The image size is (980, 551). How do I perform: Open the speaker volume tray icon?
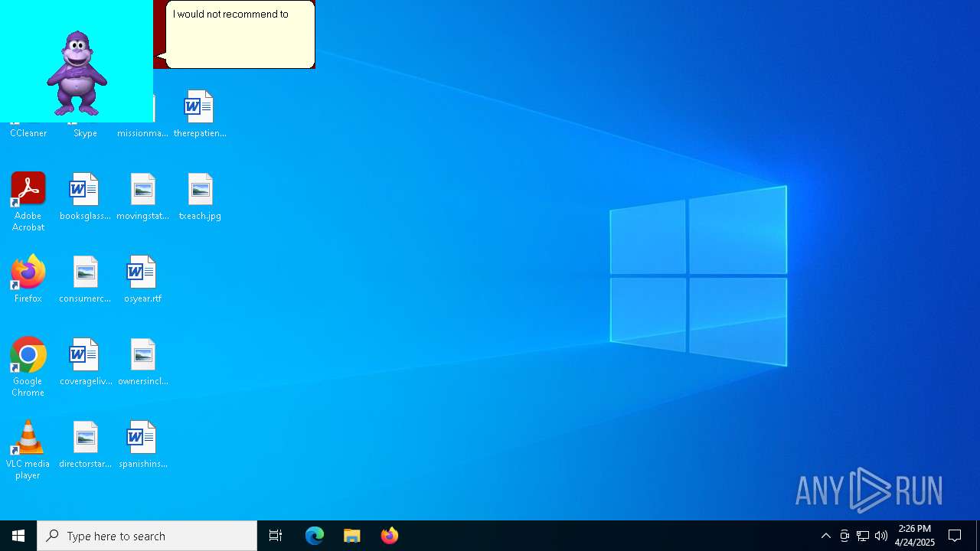coord(880,536)
